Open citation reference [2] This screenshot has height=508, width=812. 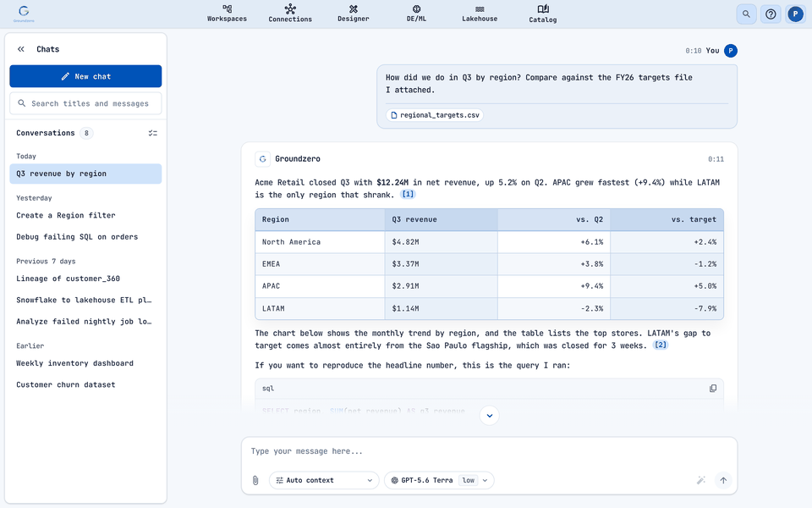click(x=661, y=345)
